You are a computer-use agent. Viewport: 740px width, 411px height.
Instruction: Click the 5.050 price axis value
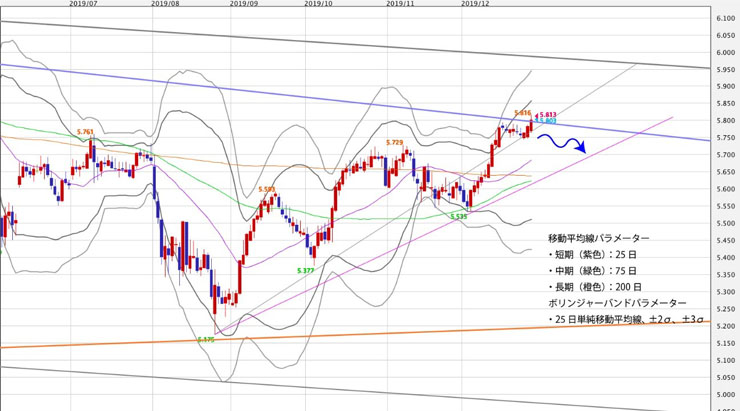pyautogui.click(x=725, y=377)
